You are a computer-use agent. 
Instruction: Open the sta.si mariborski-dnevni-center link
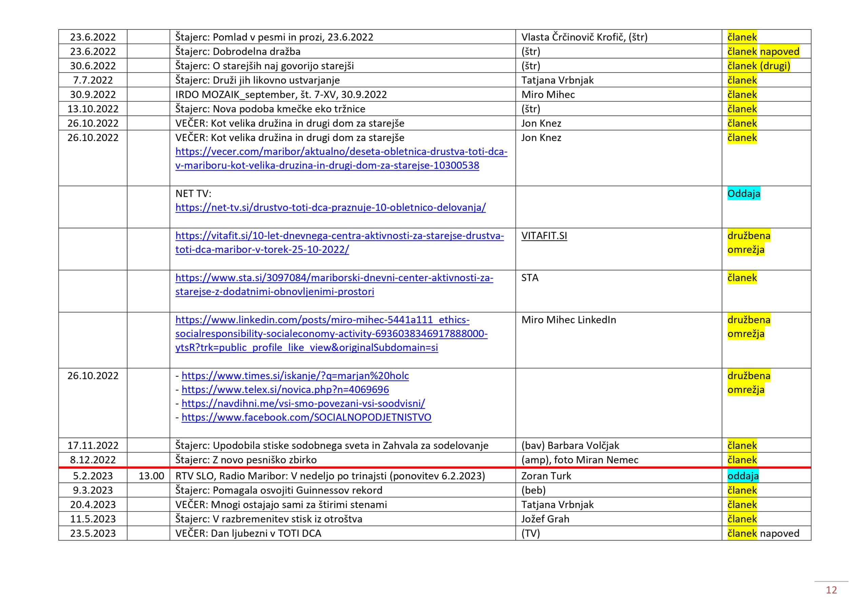(334, 278)
